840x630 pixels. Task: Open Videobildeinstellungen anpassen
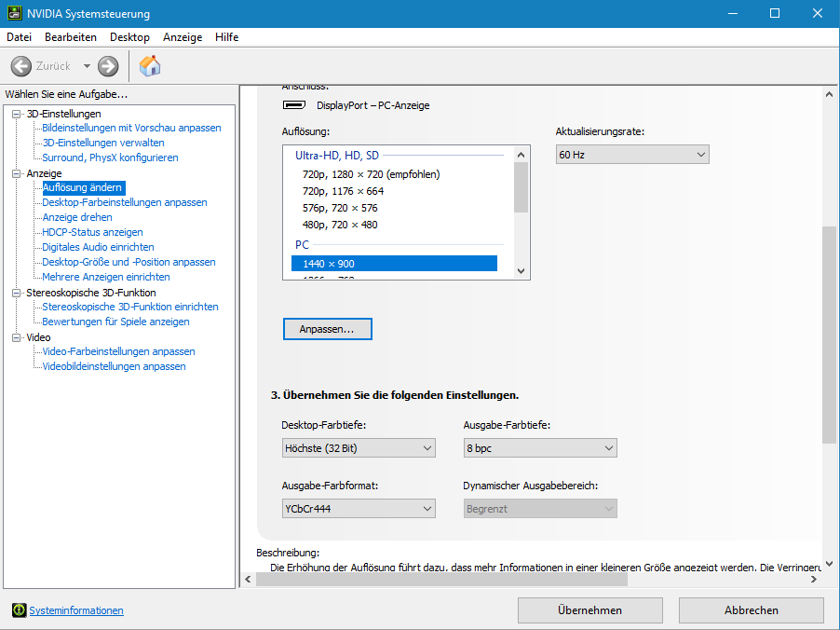point(115,366)
